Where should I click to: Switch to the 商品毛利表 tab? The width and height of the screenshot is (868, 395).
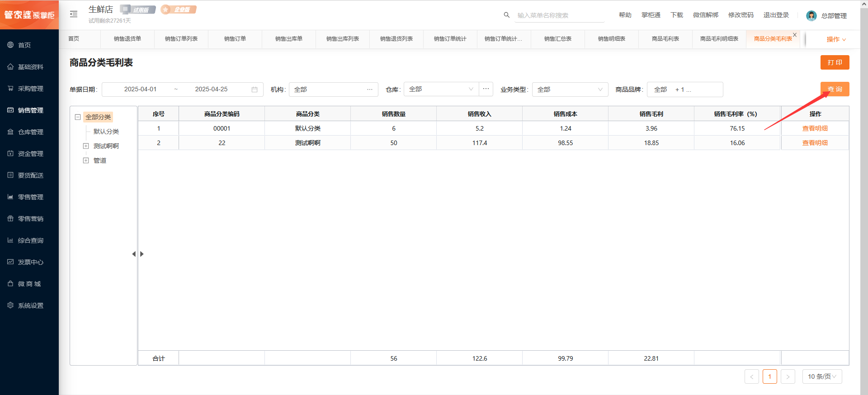pyautogui.click(x=665, y=39)
